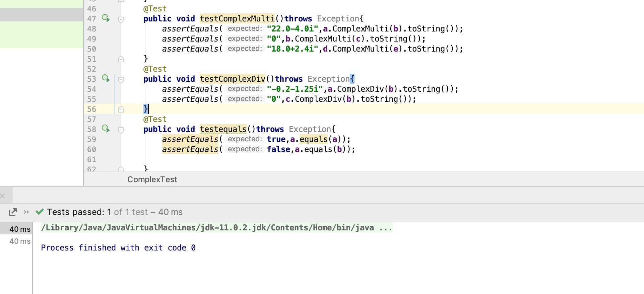Run testComplexDiv via its gutter run icon
The image size is (644, 294).
tap(106, 78)
